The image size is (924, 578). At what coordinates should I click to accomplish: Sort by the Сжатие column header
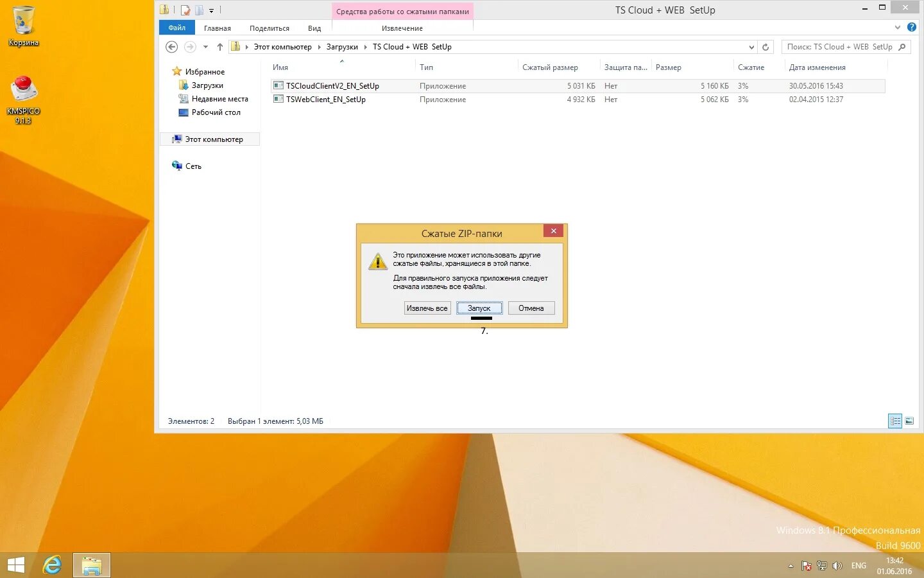[751, 67]
